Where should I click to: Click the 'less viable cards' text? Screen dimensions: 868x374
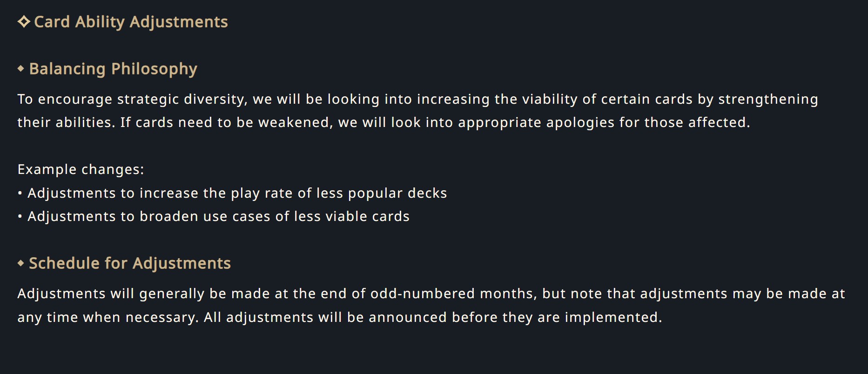click(352, 216)
